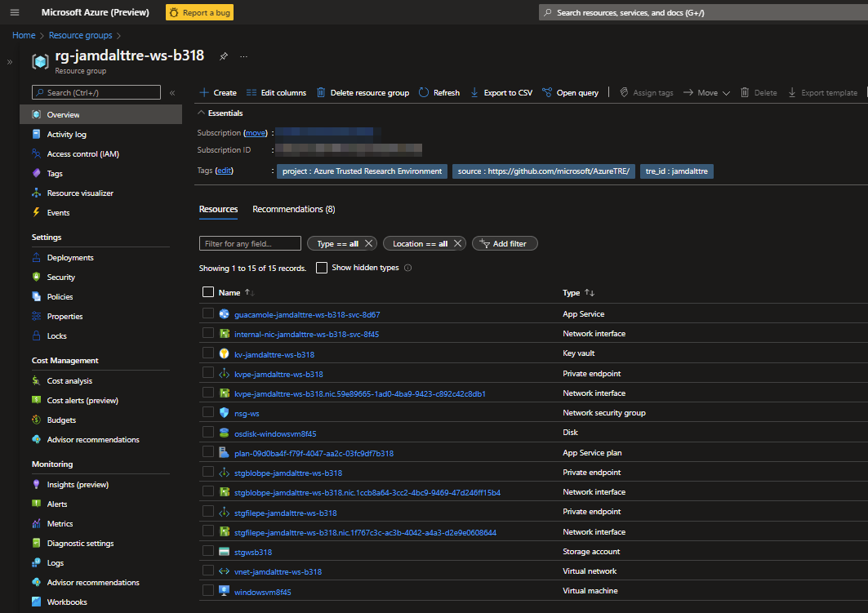Image resolution: width=868 pixels, height=613 pixels.
Task: Remove the Location == all filter
Action: 458,243
